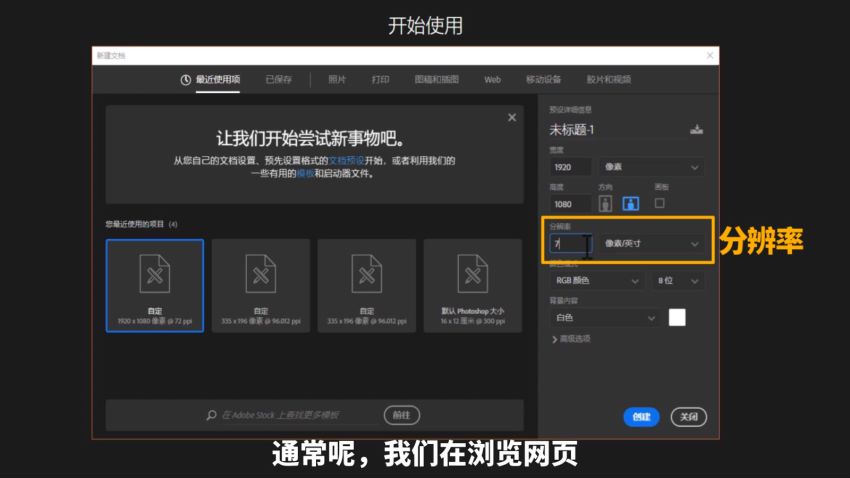
Task: Click the clock icon on 最近使用项 tab
Action: coord(185,79)
